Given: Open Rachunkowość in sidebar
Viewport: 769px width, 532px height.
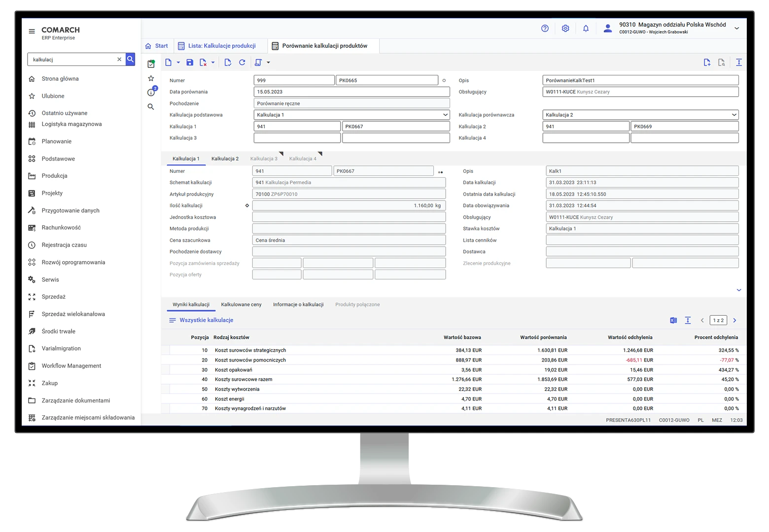Looking at the screenshot, I should click(61, 228).
